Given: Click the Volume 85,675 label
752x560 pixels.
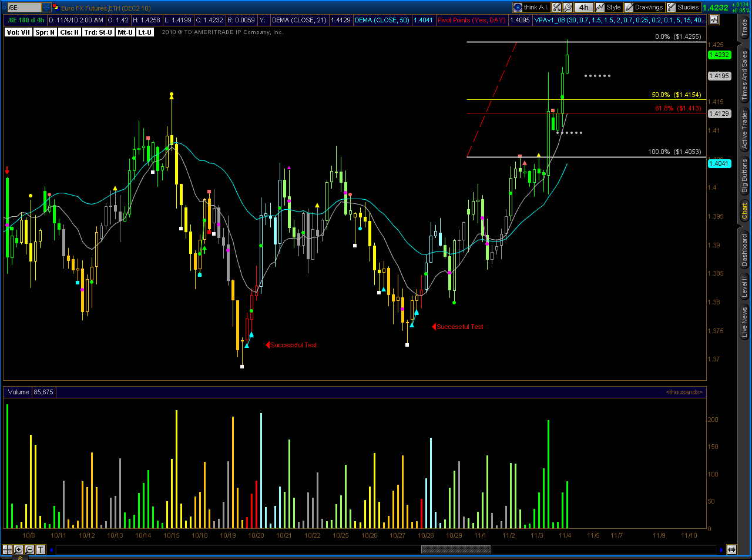Looking at the screenshot, I should (30, 392).
